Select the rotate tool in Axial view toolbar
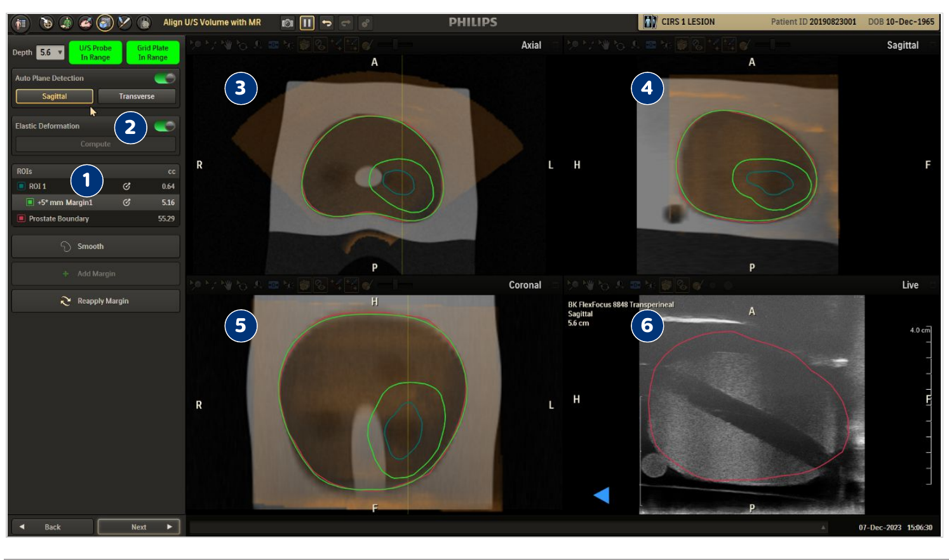Screen dimensions: 949x560 coord(242,44)
